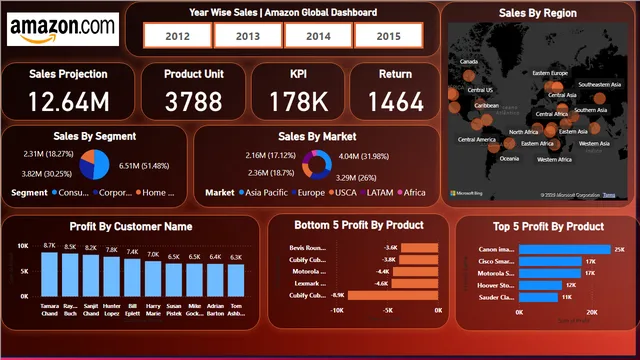
Task: Select the Raymond Buch 8.5K profit bar
Action: pyautogui.click(x=70, y=275)
